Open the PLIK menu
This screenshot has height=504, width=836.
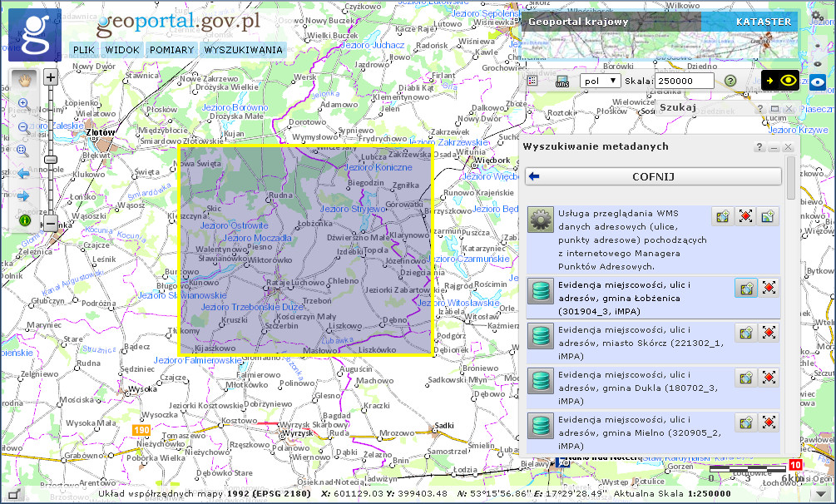(x=84, y=50)
